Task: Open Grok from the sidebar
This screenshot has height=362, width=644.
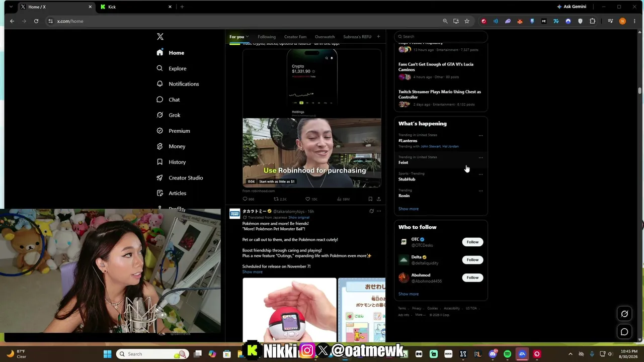Action: [x=169, y=115]
